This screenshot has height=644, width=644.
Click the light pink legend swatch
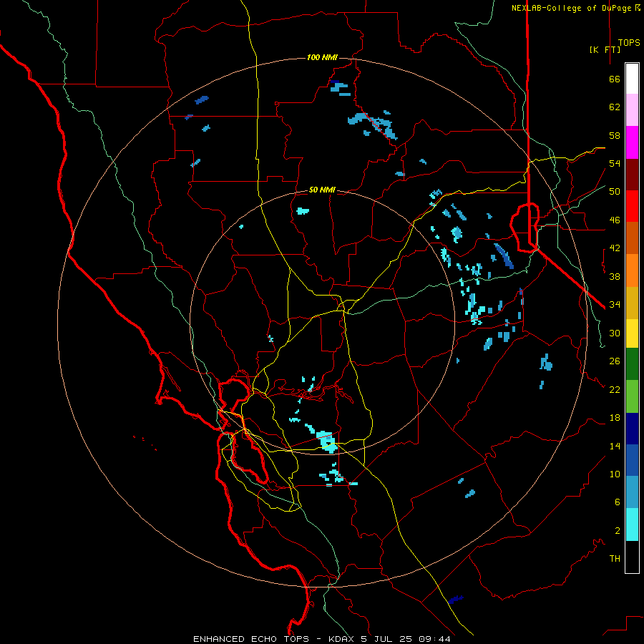(x=632, y=109)
